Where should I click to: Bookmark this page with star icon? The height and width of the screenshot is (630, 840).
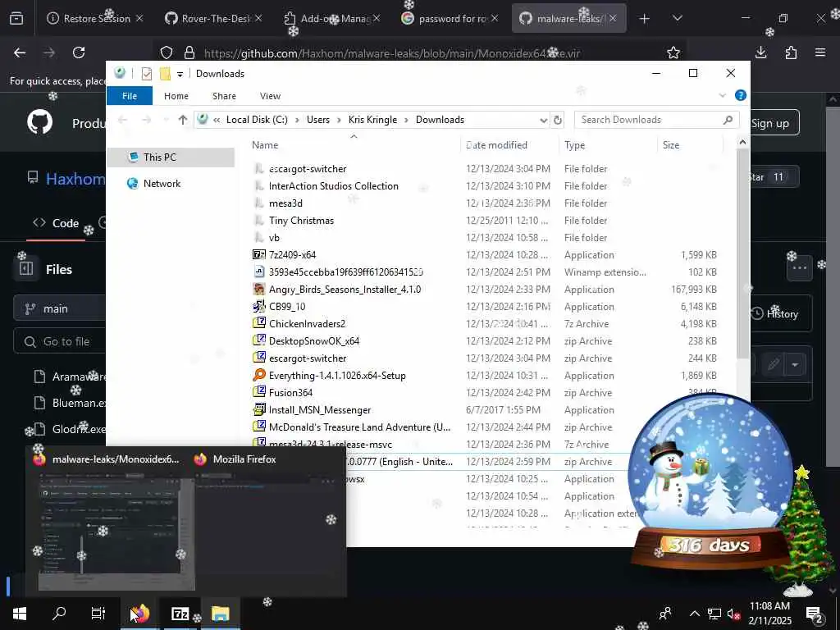click(673, 52)
